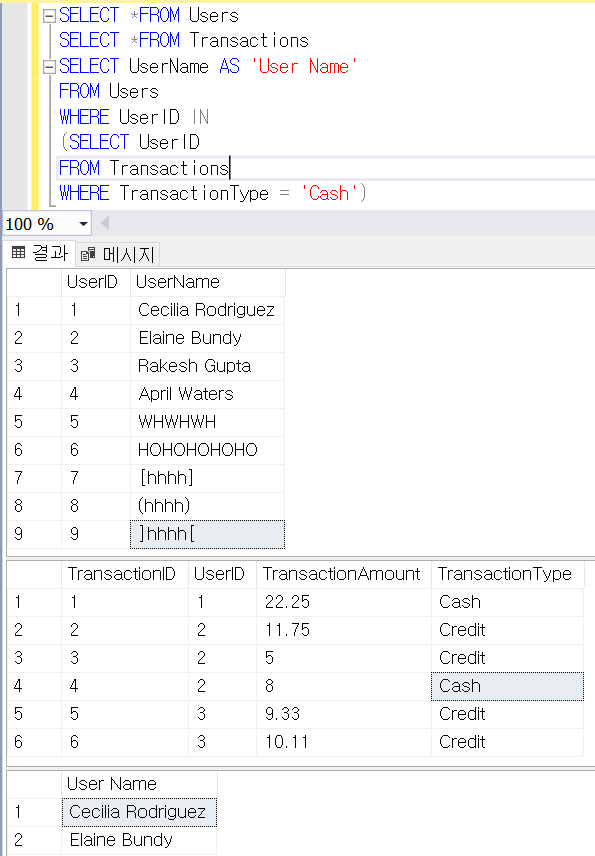Place cursor on 'FROM Transactions' query line
The image size is (595, 856).
click(x=144, y=168)
